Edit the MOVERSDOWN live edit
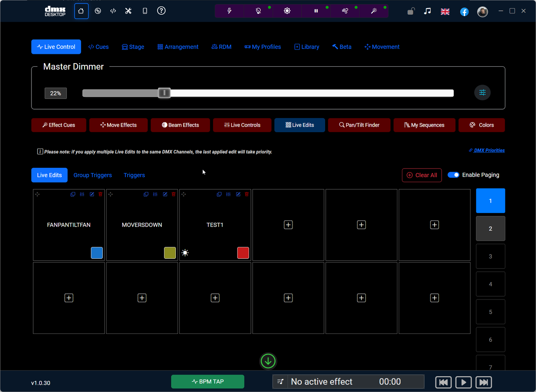 [x=165, y=194]
